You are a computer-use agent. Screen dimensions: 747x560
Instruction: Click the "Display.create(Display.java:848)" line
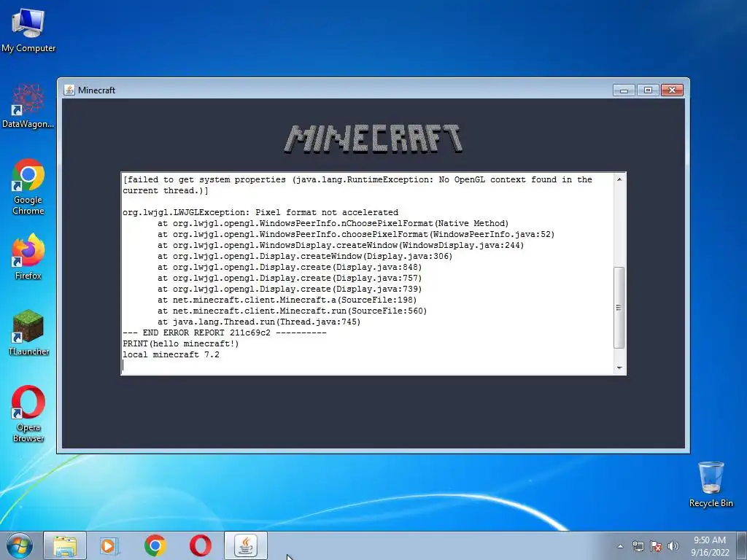click(290, 267)
